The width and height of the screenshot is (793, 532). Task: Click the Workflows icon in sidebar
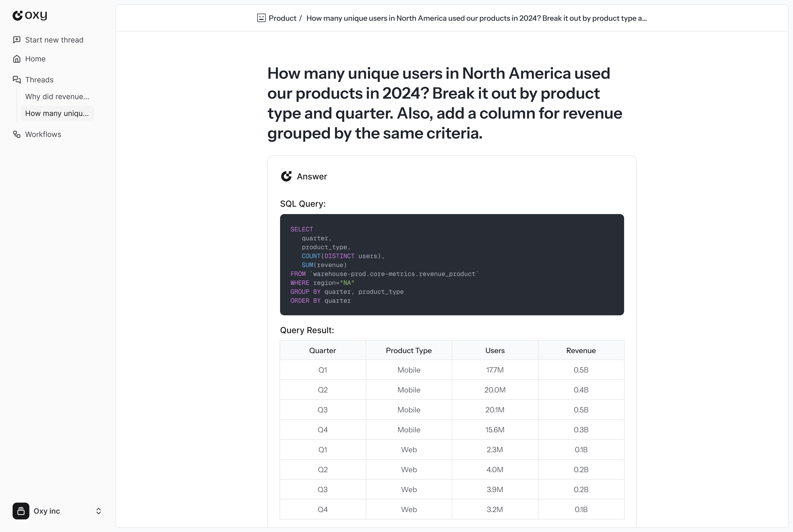click(x=17, y=134)
